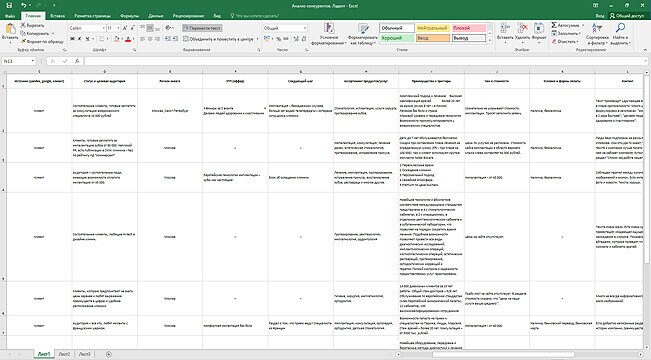
Task: Toggle align bottom vertical alignment
Action: [158, 28]
